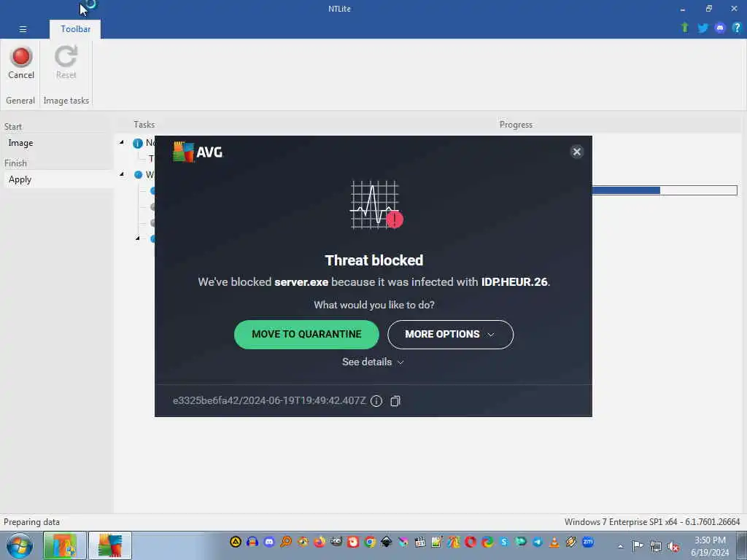Click the Progress column header

[x=516, y=124]
